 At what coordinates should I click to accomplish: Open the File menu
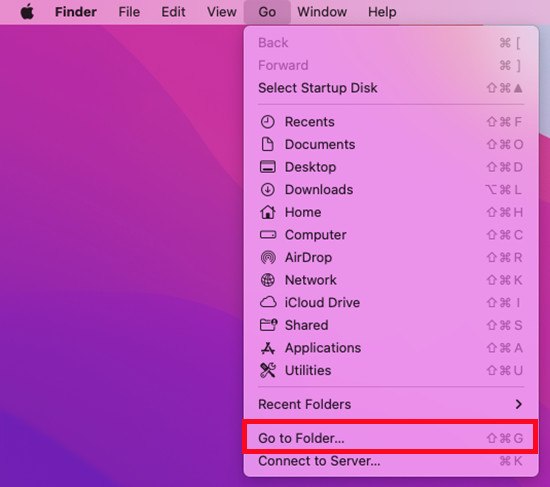click(129, 12)
